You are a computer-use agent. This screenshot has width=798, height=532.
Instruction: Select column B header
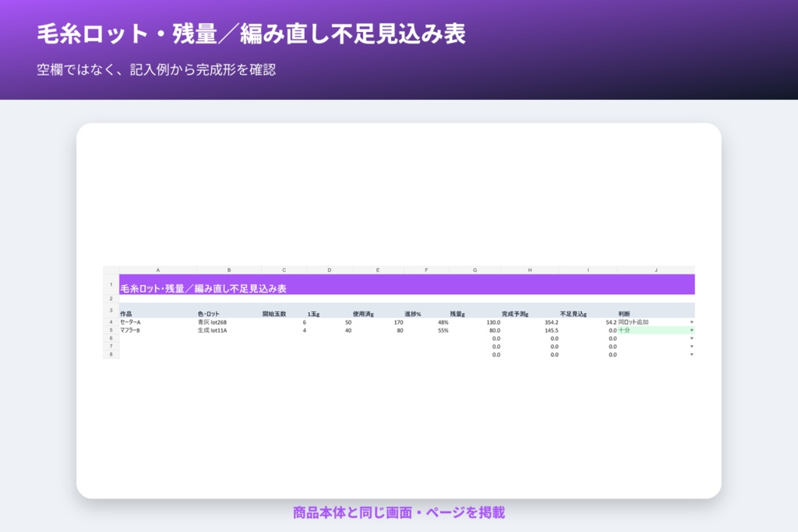[x=229, y=270]
